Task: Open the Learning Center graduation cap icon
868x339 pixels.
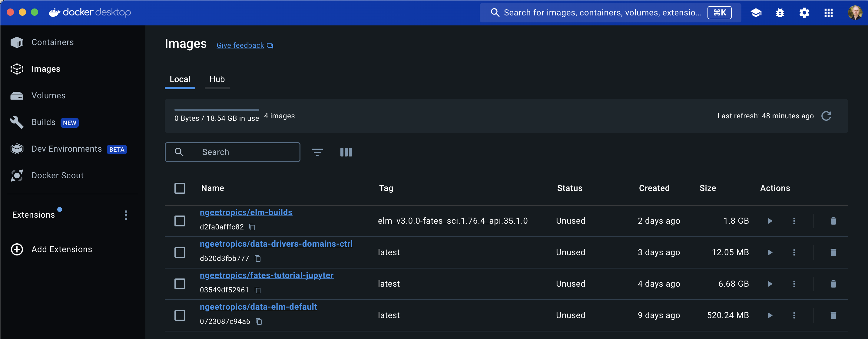Action: tap(756, 13)
